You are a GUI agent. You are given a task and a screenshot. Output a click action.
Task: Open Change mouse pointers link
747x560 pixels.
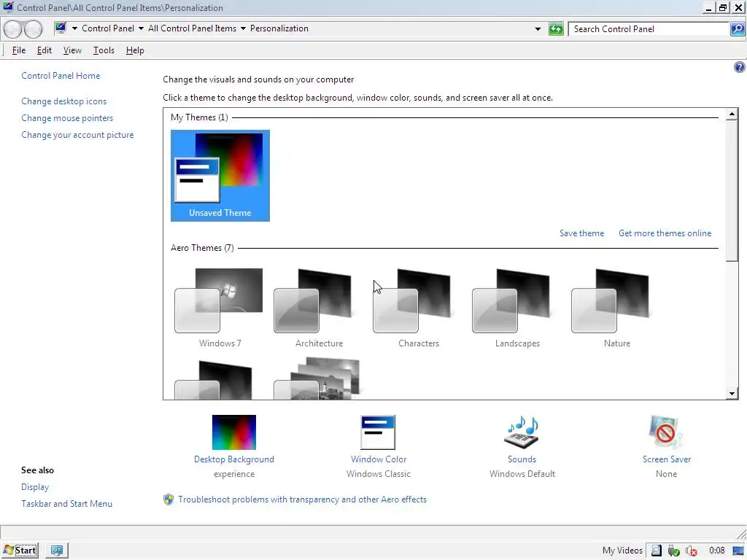click(x=67, y=118)
